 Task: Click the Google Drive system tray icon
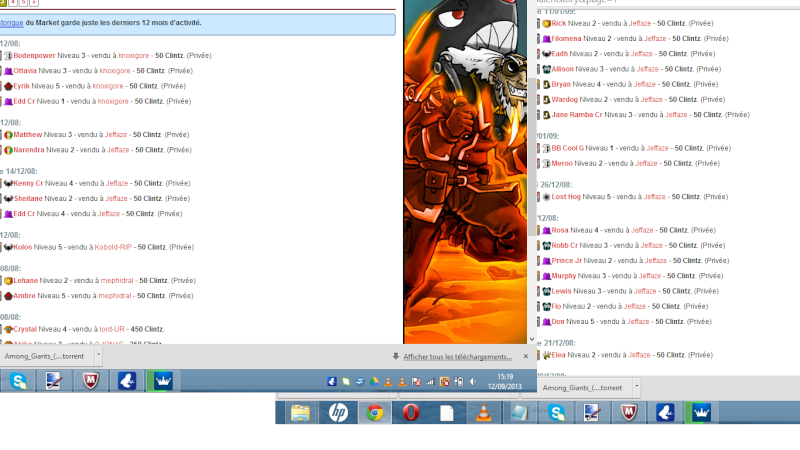pyautogui.click(x=374, y=381)
